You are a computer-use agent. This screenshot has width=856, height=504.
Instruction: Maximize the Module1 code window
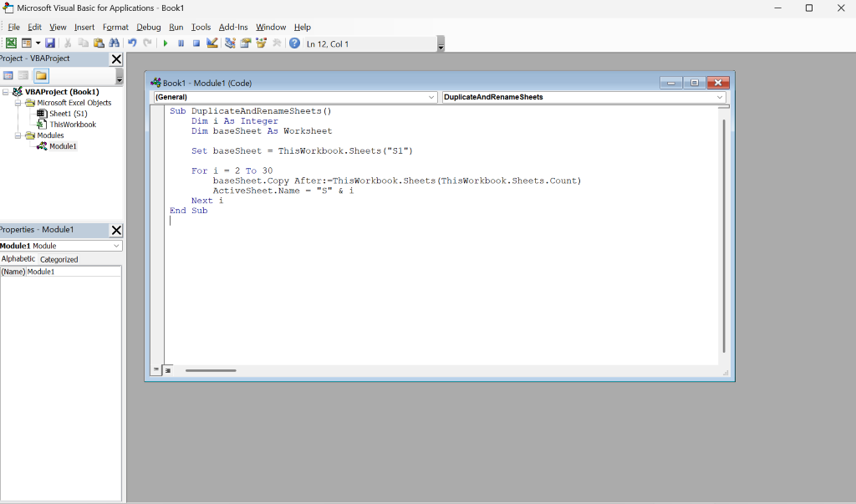tap(695, 83)
